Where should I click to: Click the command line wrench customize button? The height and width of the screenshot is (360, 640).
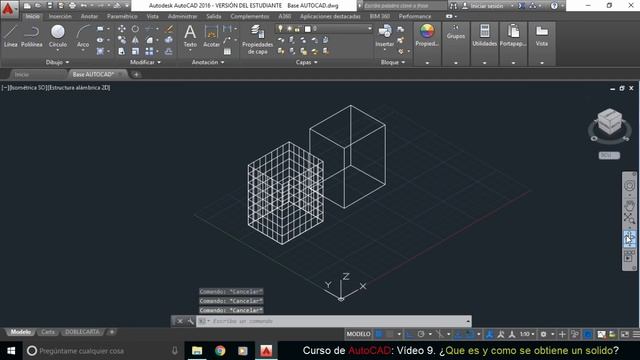(191, 321)
